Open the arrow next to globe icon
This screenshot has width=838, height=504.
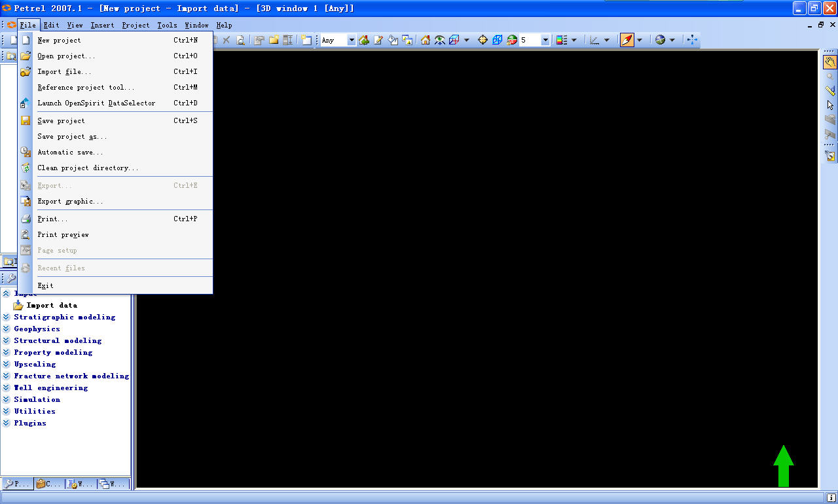point(672,40)
